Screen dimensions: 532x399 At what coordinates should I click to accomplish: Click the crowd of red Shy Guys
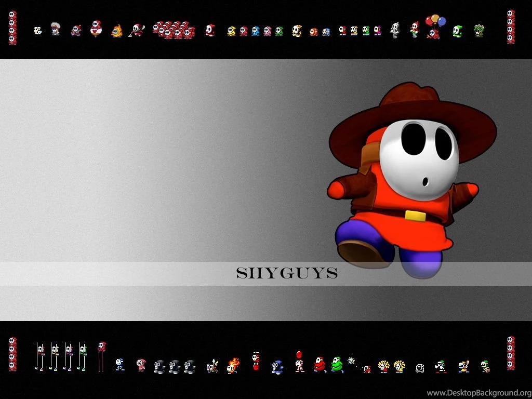pyautogui.click(x=174, y=30)
